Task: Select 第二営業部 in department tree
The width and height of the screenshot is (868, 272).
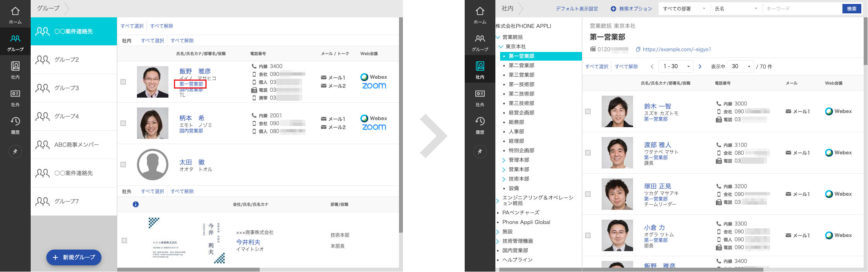Action: coord(521,65)
